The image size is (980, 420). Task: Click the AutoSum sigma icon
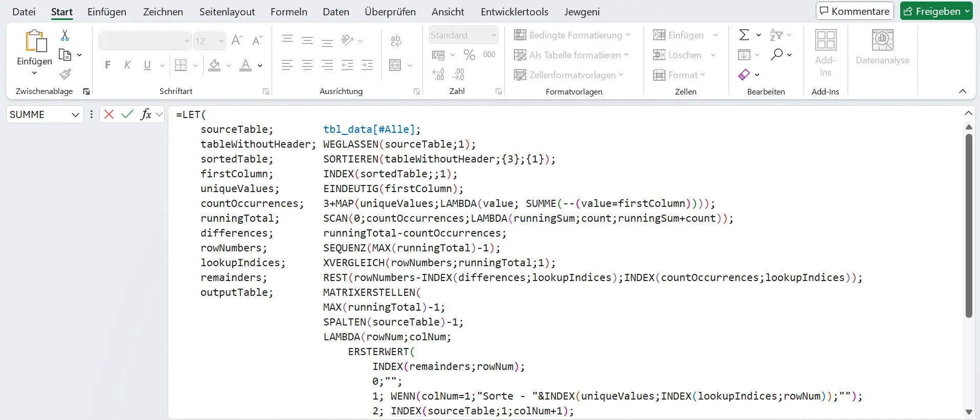[745, 35]
